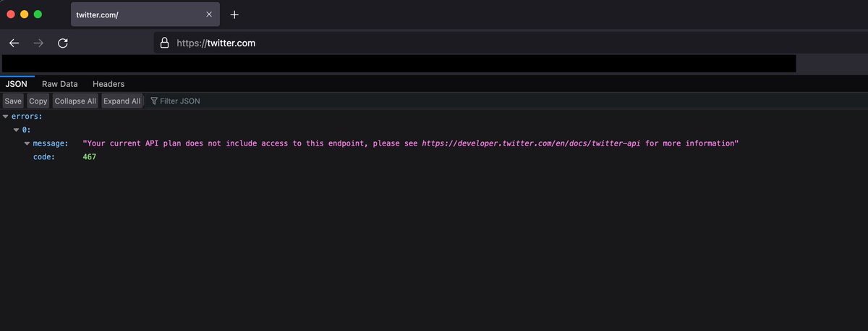
Task: Click the green macOS fullscreen button
Action: [x=38, y=14]
